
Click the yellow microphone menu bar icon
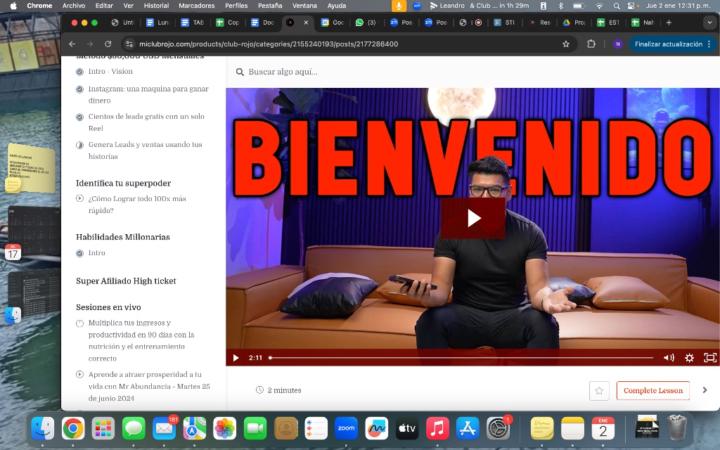(x=399, y=6)
